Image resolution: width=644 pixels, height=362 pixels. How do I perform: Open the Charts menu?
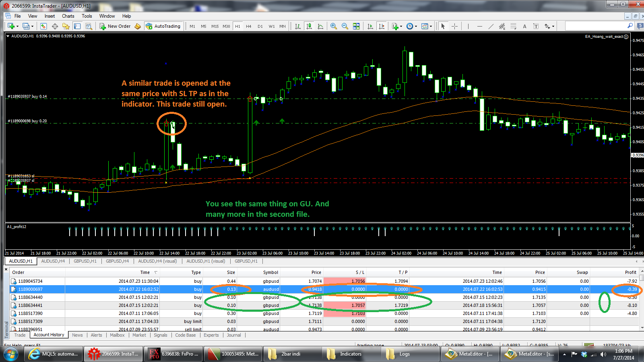(68, 16)
